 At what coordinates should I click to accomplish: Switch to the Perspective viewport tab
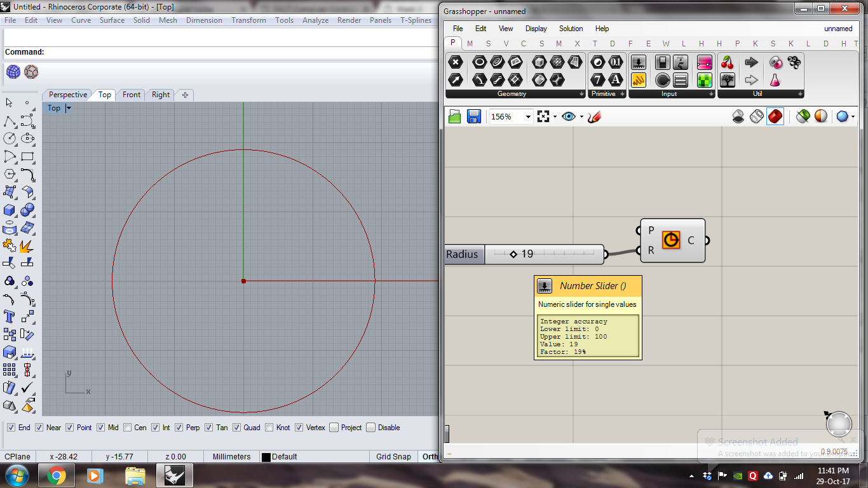(68, 95)
